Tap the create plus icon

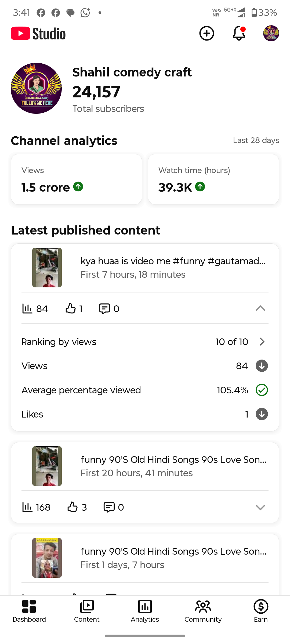pos(206,34)
